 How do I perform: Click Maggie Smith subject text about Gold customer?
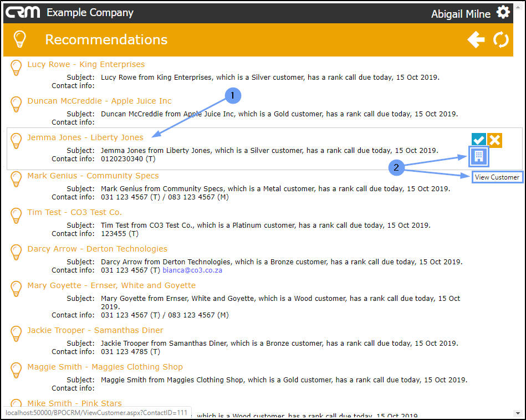(284, 380)
